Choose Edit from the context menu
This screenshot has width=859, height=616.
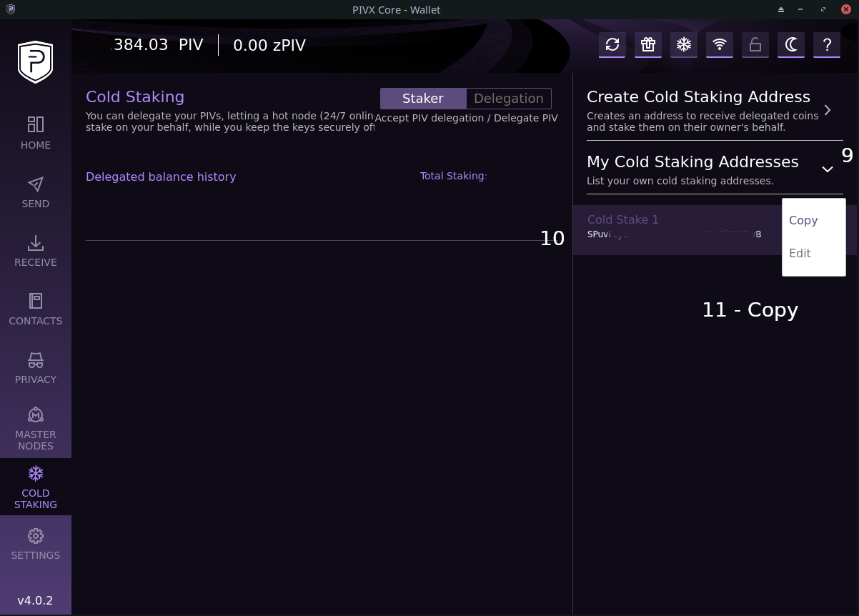pyautogui.click(x=800, y=253)
